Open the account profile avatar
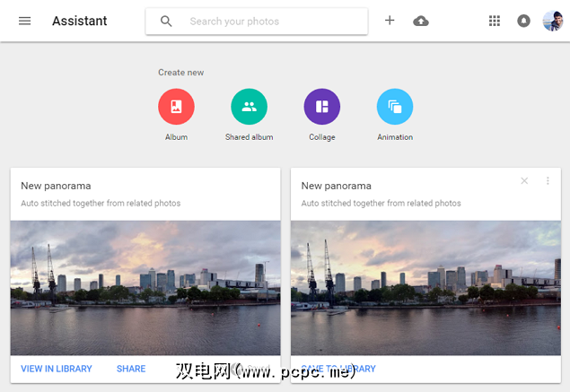Viewport: 570px width, 392px height. tap(553, 21)
